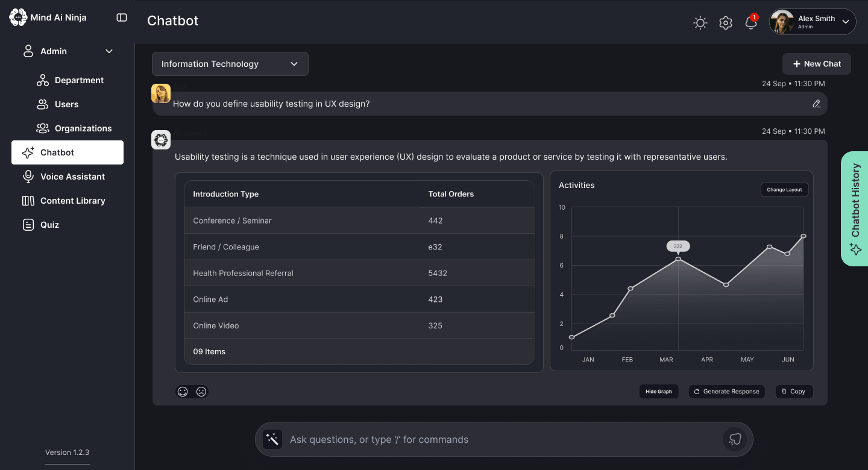Open Users in the sidebar
Screen dimensions: 868x470
(x=68, y=104)
